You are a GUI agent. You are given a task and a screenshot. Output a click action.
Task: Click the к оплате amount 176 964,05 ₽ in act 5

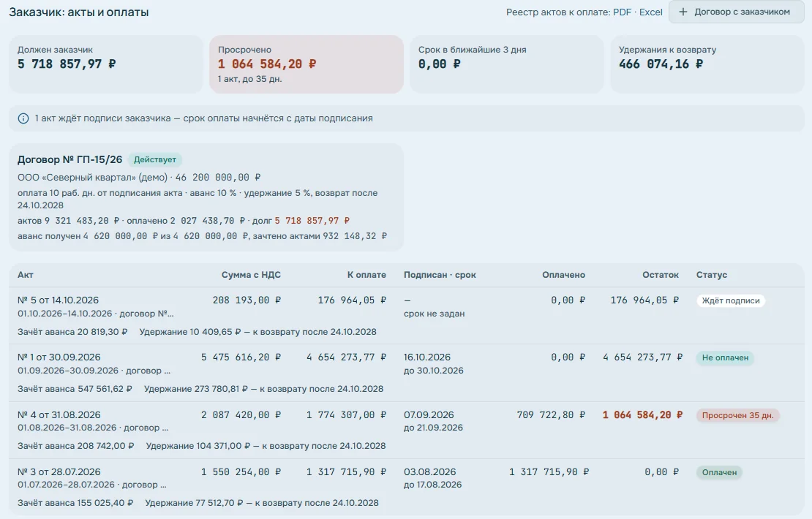point(352,300)
